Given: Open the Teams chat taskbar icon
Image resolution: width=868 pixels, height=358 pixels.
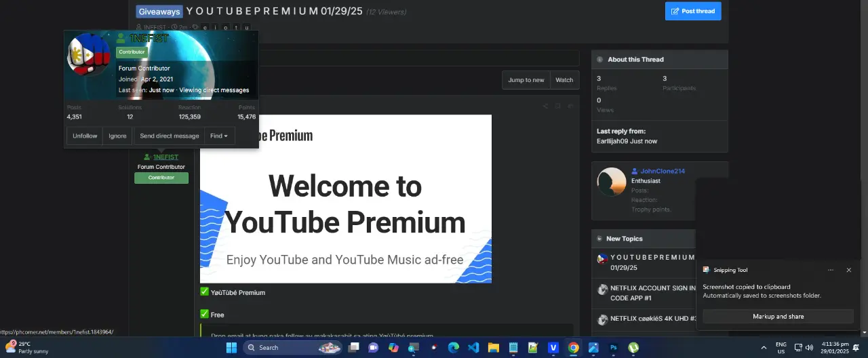Looking at the screenshot, I should click(x=373, y=347).
